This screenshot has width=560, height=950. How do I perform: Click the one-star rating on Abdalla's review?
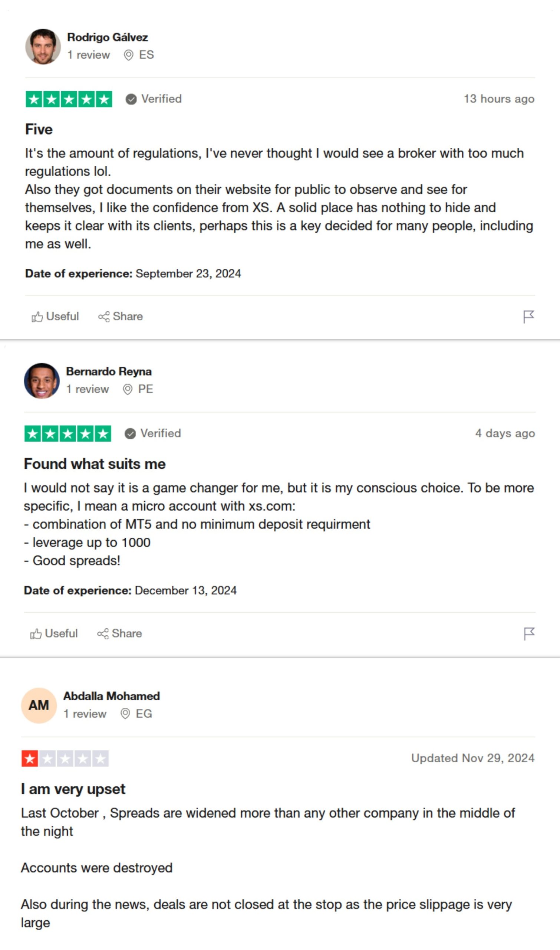coord(65,759)
